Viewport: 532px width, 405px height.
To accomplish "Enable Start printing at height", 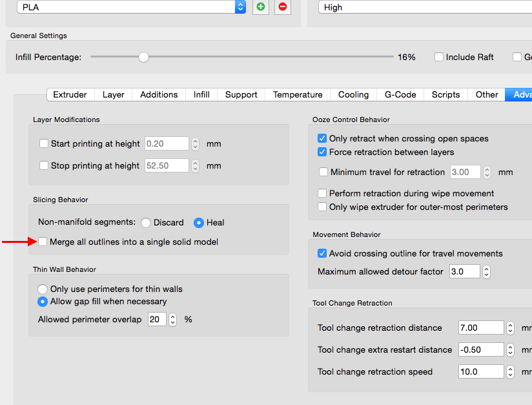I will 44,143.
